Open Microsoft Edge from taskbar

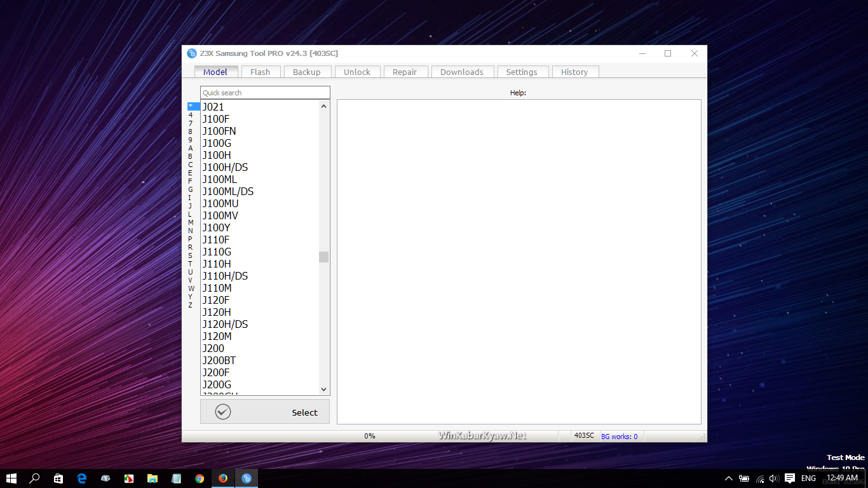[82, 478]
